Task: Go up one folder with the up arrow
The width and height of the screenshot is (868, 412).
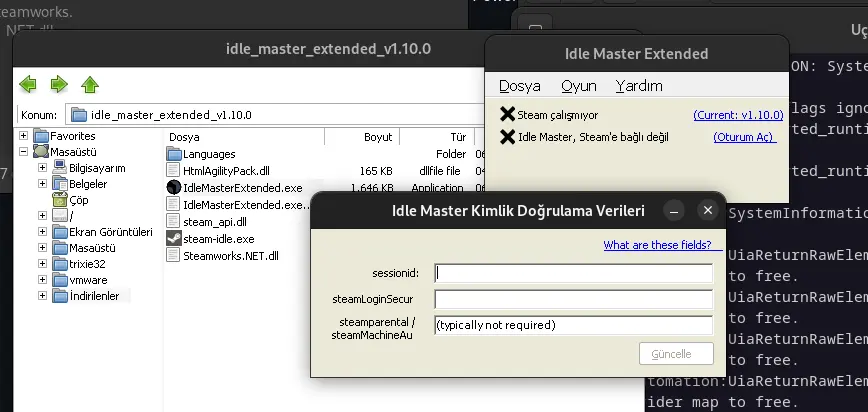Action: [x=90, y=85]
